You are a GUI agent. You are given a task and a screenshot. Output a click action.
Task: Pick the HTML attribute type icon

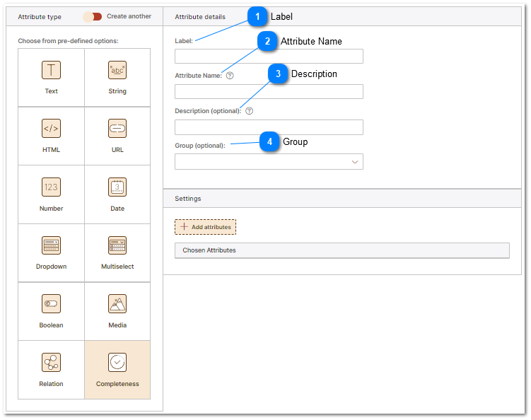pyautogui.click(x=51, y=129)
